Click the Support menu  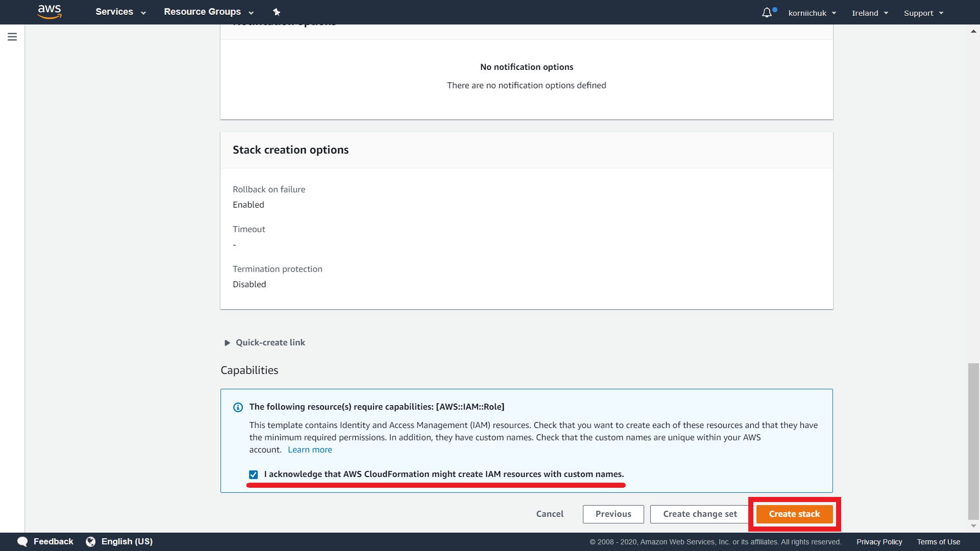click(923, 12)
